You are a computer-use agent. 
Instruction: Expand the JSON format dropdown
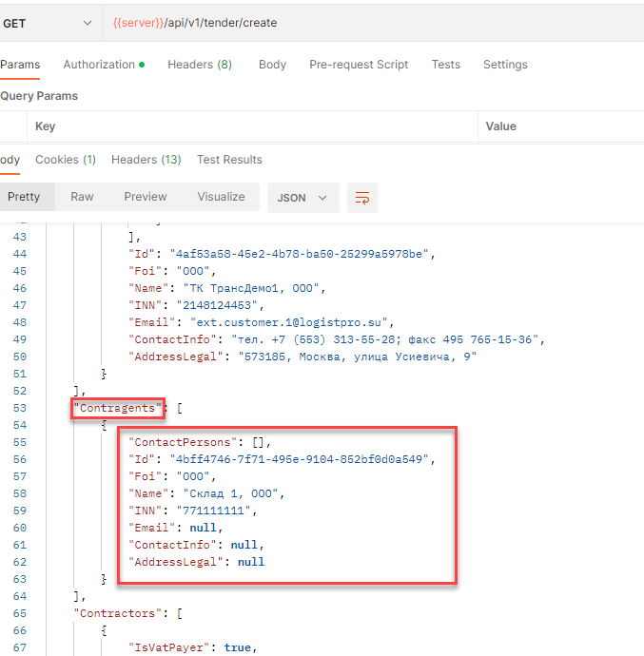click(302, 198)
